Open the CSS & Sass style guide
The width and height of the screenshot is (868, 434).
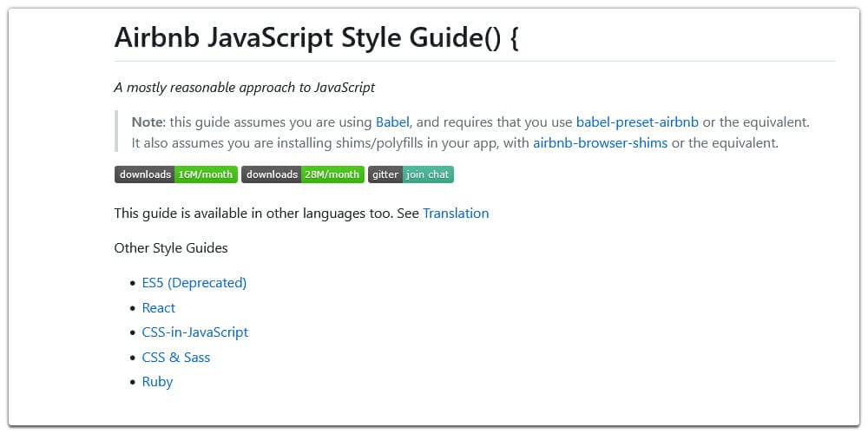176,357
